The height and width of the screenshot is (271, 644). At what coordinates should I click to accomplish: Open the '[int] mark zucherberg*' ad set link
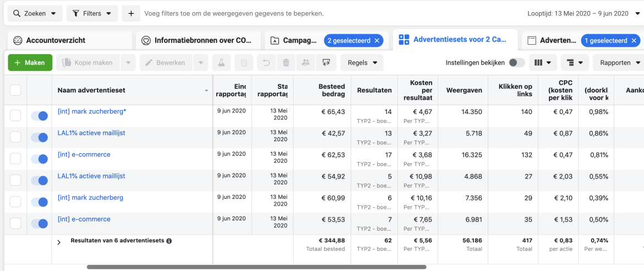pos(92,111)
